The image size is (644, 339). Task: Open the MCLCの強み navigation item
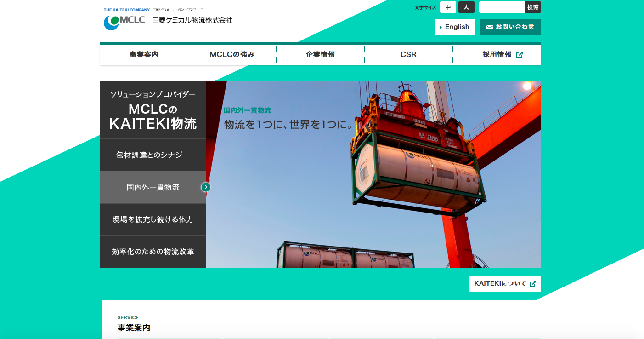click(232, 55)
